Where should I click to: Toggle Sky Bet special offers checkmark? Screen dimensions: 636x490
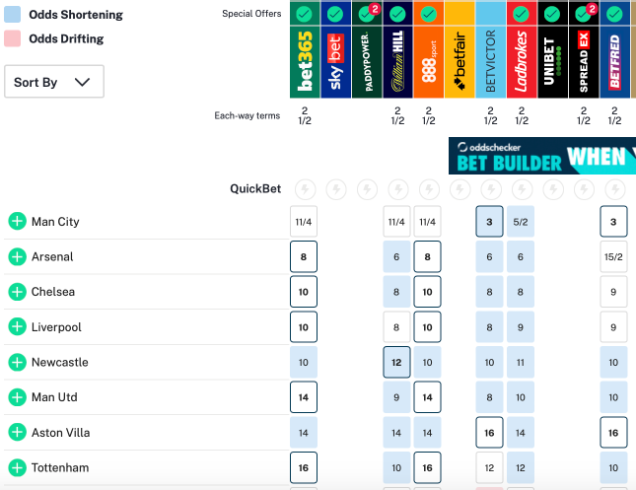click(x=335, y=14)
